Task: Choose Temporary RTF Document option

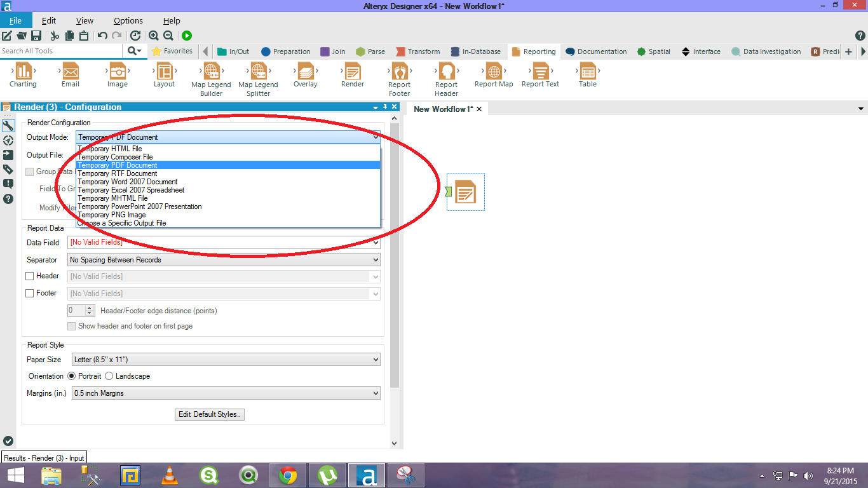Action: [x=228, y=173]
